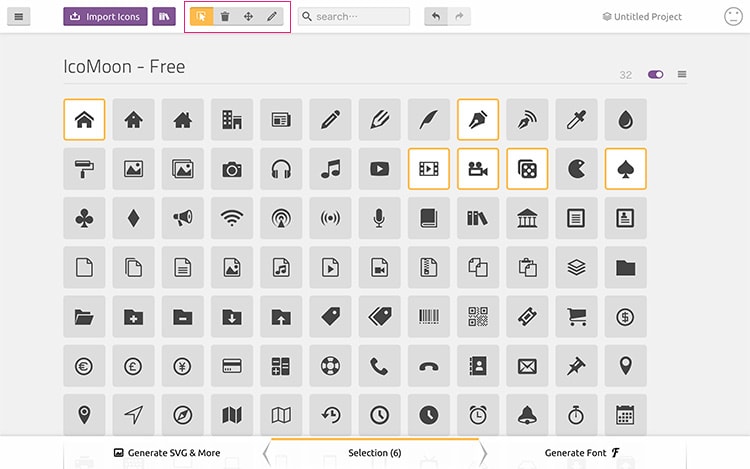Open Generate SVG & More
Image resolution: width=750 pixels, height=469 pixels.
coord(167,453)
